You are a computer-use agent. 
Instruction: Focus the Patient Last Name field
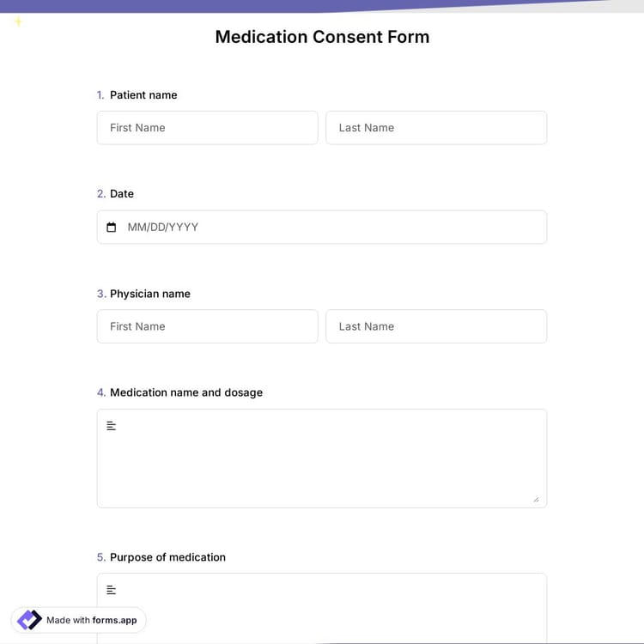(x=436, y=128)
